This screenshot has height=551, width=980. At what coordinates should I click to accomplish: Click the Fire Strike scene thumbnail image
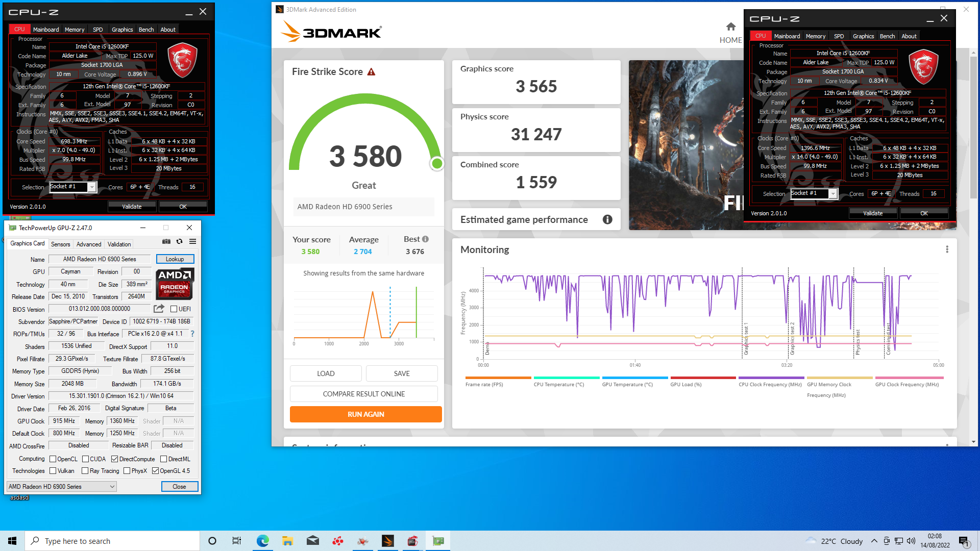point(686,145)
